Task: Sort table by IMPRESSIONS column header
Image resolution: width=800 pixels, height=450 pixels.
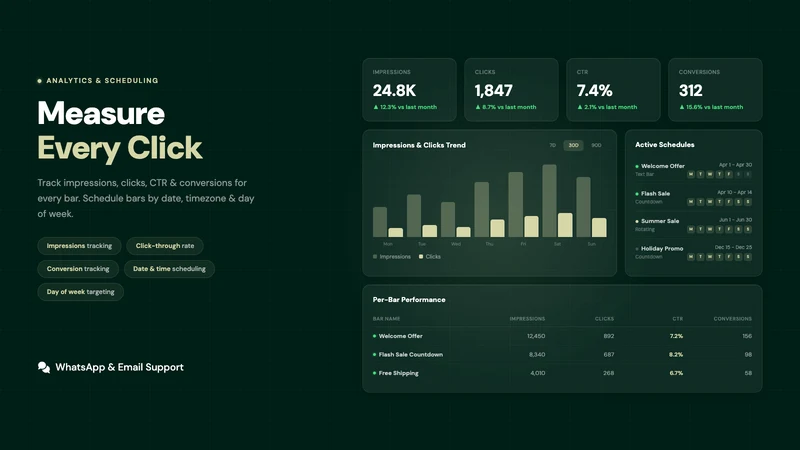Action: pos(527,319)
